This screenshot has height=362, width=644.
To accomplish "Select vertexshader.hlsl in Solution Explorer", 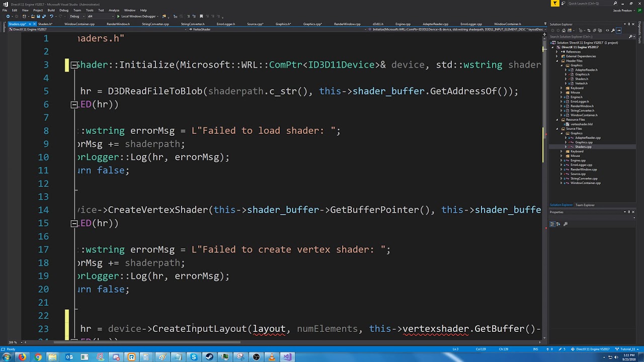I will point(581,124).
